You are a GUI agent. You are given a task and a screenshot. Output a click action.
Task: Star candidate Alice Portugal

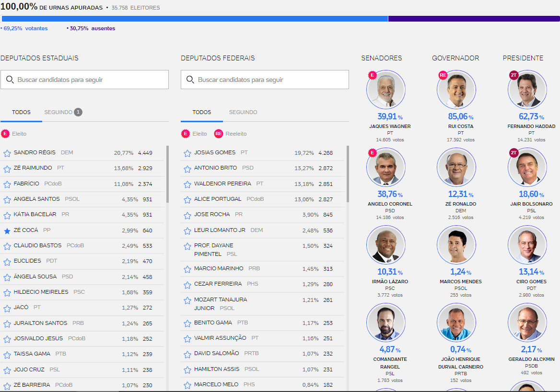pos(187,200)
